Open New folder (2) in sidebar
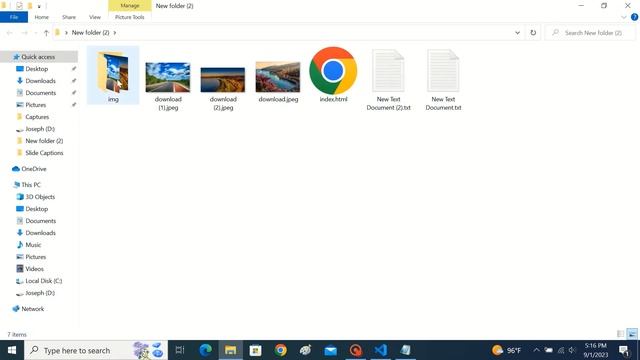 tap(44, 141)
